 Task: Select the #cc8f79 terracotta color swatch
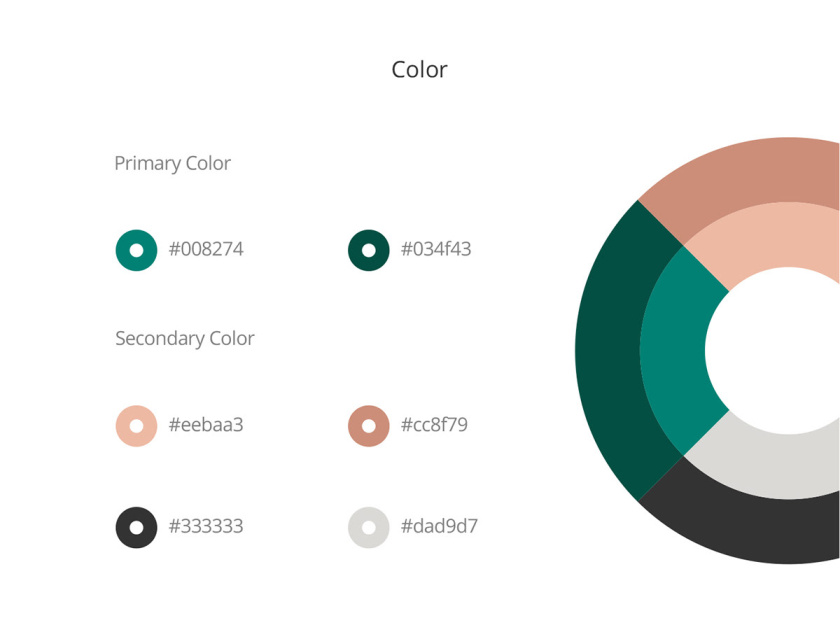click(x=368, y=426)
